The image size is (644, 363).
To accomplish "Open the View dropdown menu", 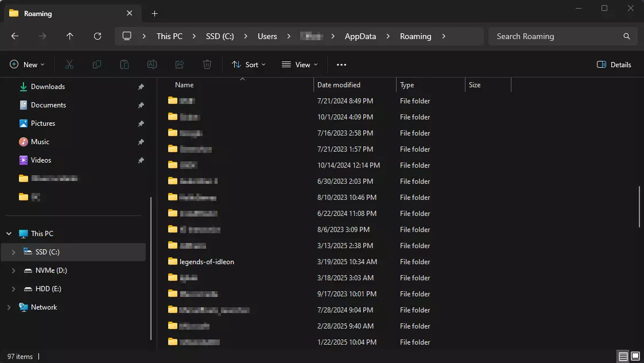I will click(300, 65).
